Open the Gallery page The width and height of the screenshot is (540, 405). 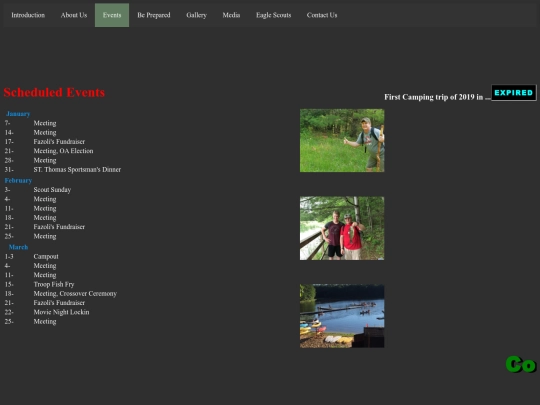196,15
